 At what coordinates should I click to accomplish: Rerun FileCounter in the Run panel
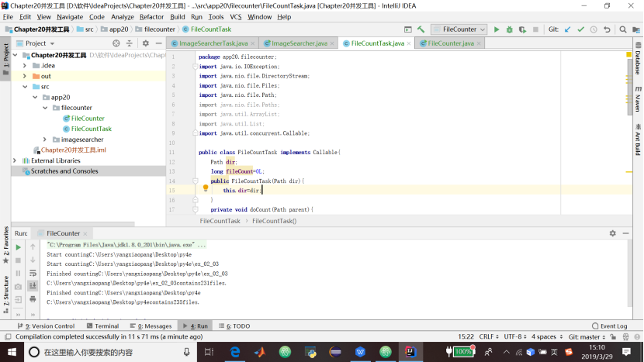point(19,247)
